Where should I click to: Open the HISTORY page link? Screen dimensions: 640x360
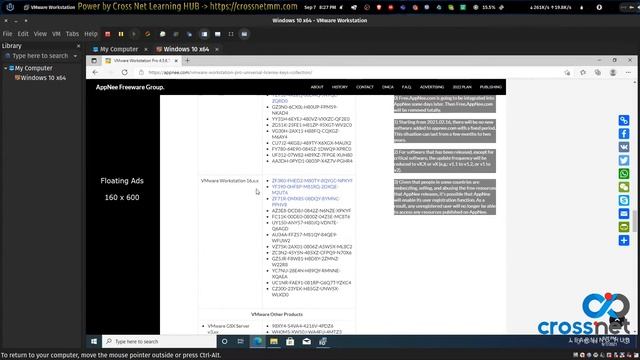[340, 87]
